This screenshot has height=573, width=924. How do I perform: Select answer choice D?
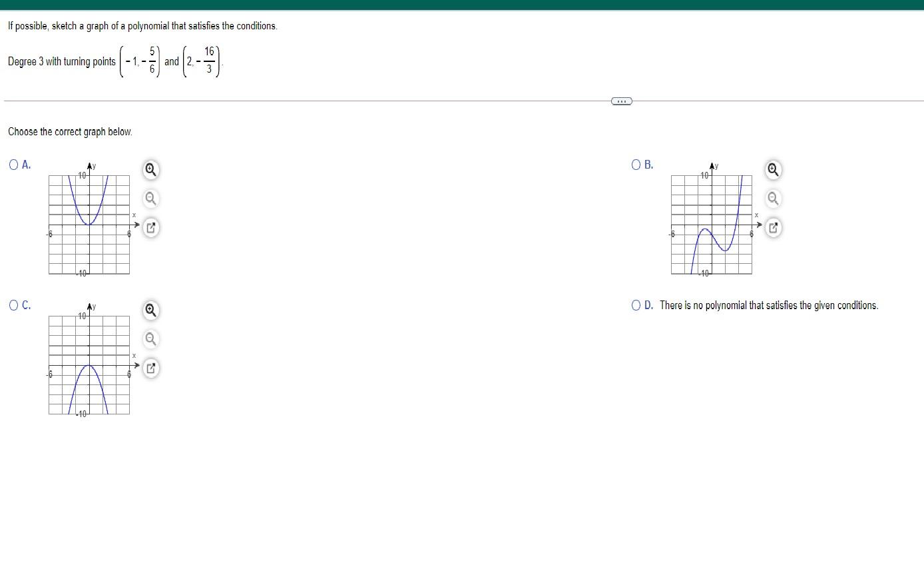click(x=635, y=305)
